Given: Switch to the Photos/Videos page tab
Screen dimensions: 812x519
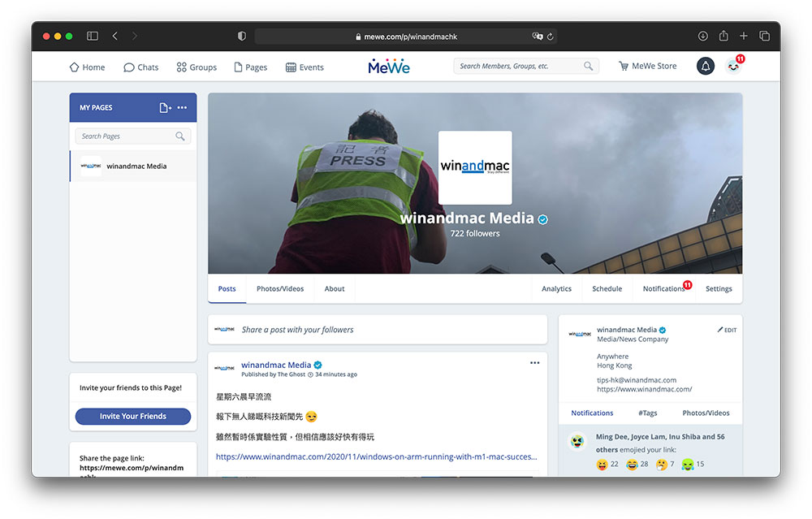Looking at the screenshot, I should tap(280, 288).
